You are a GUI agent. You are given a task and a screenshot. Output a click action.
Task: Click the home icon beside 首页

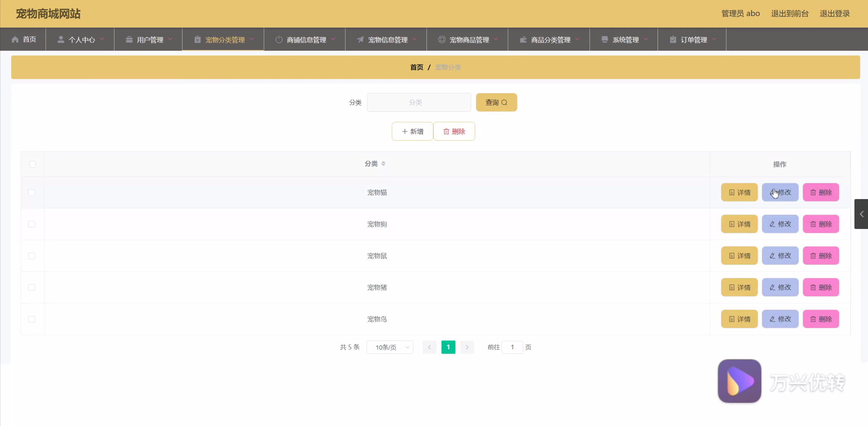pos(15,39)
